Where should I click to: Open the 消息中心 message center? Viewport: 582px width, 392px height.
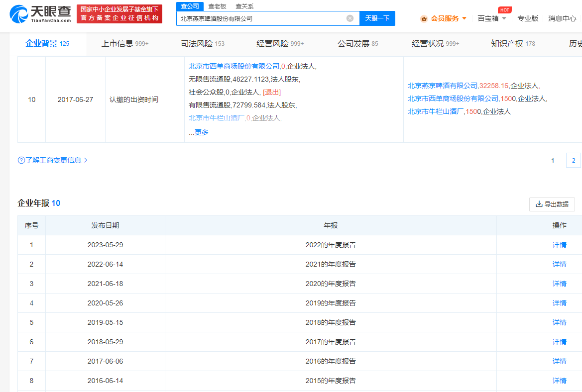[562, 18]
